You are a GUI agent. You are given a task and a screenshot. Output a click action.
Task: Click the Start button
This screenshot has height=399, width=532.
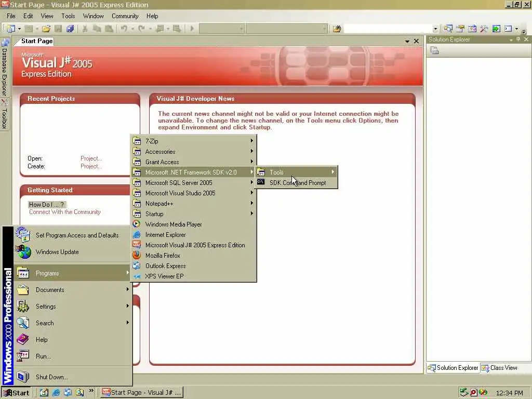pyautogui.click(x=16, y=393)
